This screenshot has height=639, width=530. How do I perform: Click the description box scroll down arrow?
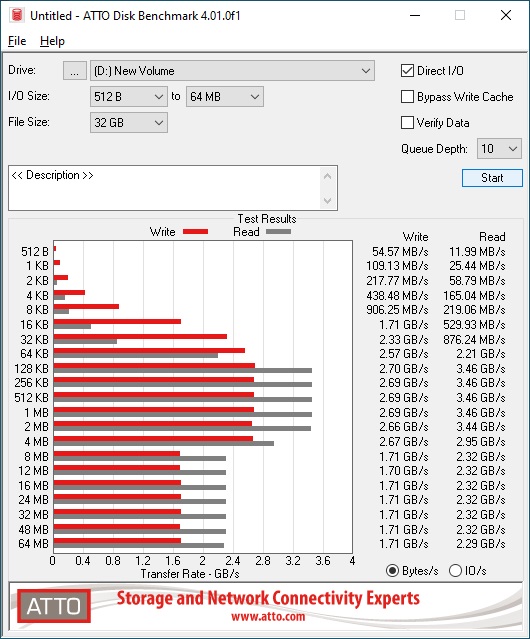tap(328, 200)
